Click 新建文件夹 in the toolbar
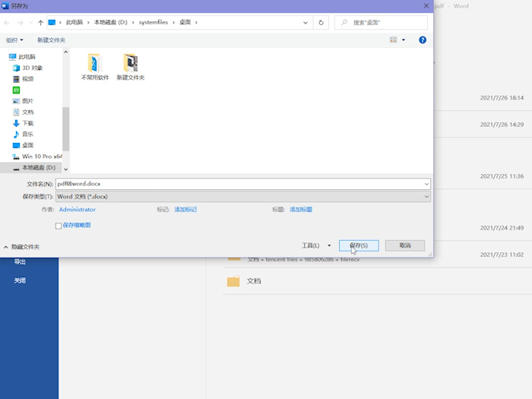This screenshot has height=399, width=532. click(x=51, y=40)
